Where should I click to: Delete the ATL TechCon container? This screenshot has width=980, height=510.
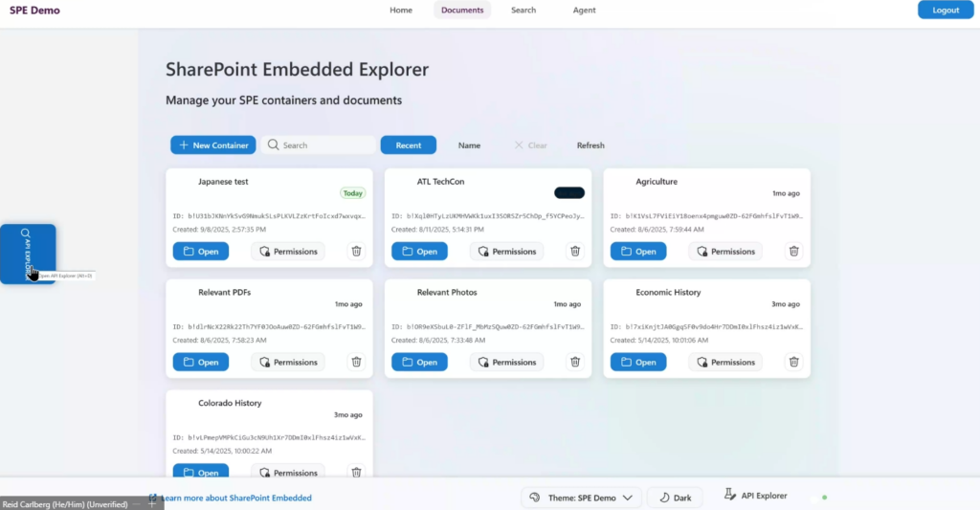(575, 252)
